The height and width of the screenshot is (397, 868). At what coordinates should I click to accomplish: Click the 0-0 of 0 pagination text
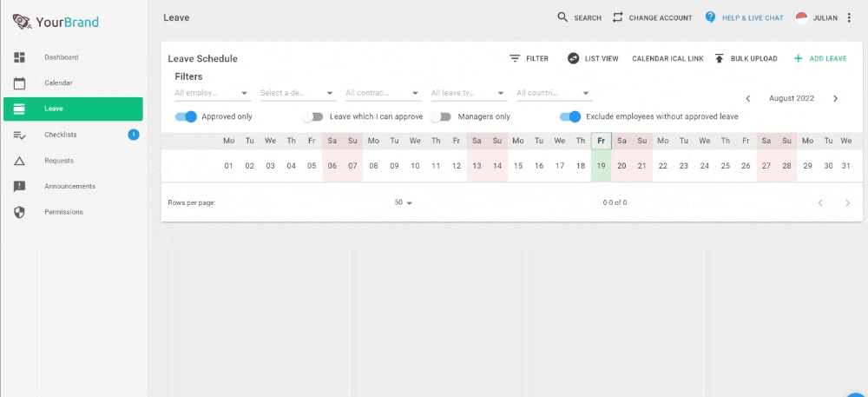point(615,202)
